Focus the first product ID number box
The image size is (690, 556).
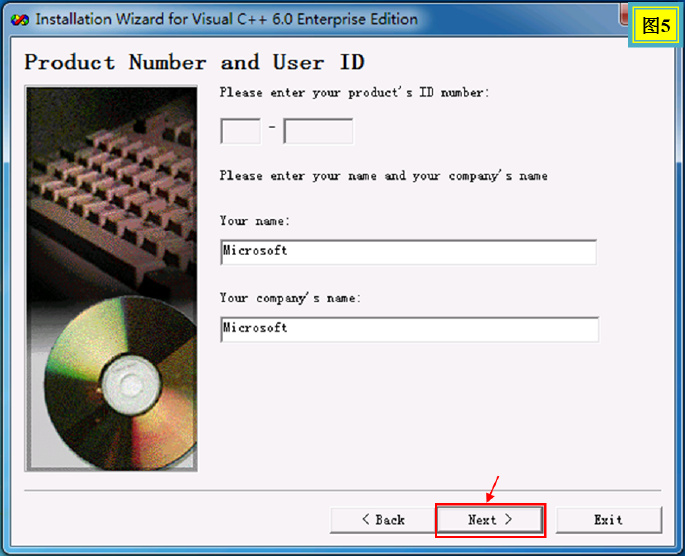(x=241, y=131)
